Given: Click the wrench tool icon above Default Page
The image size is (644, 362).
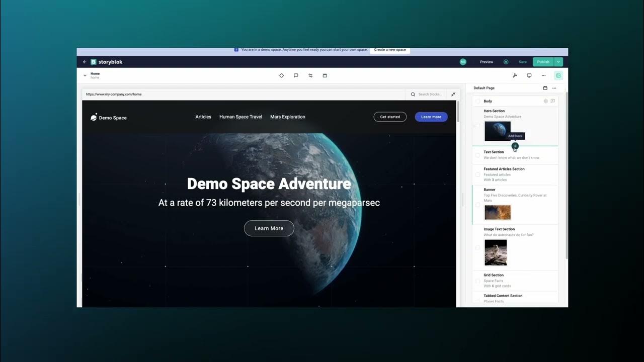Looking at the screenshot, I should click(515, 75).
